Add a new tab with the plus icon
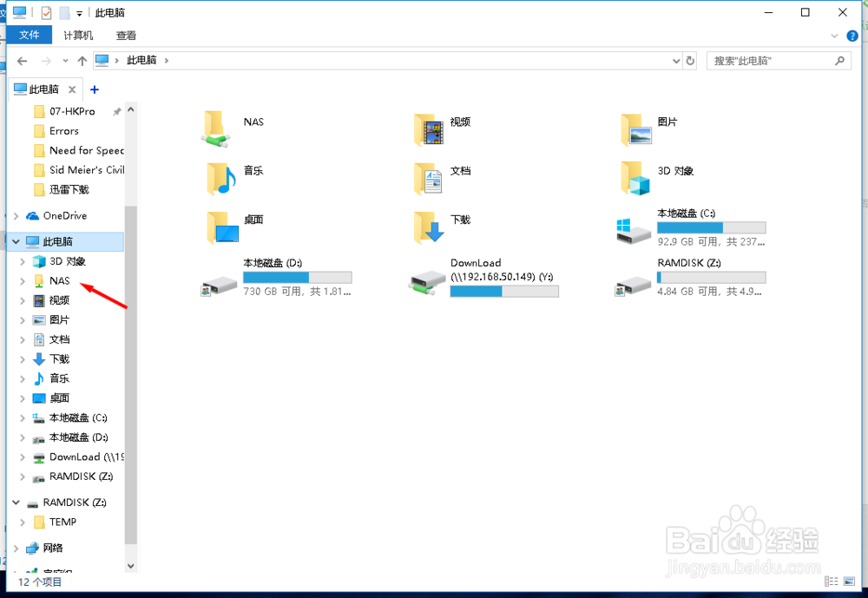This screenshot has width=868, height=598. click(x=94, y=89)
